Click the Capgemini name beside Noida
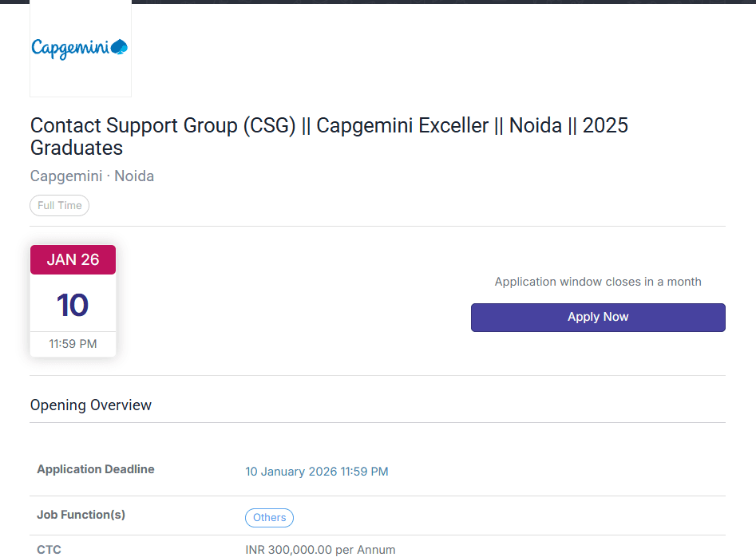Image resolution: width=756 pixels, height=557 pixels. [x=65, y=176]
